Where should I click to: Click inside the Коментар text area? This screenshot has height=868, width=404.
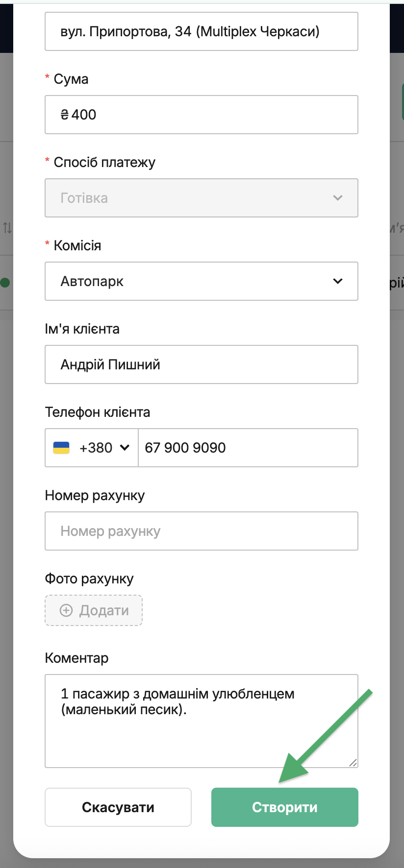[202, 721]
